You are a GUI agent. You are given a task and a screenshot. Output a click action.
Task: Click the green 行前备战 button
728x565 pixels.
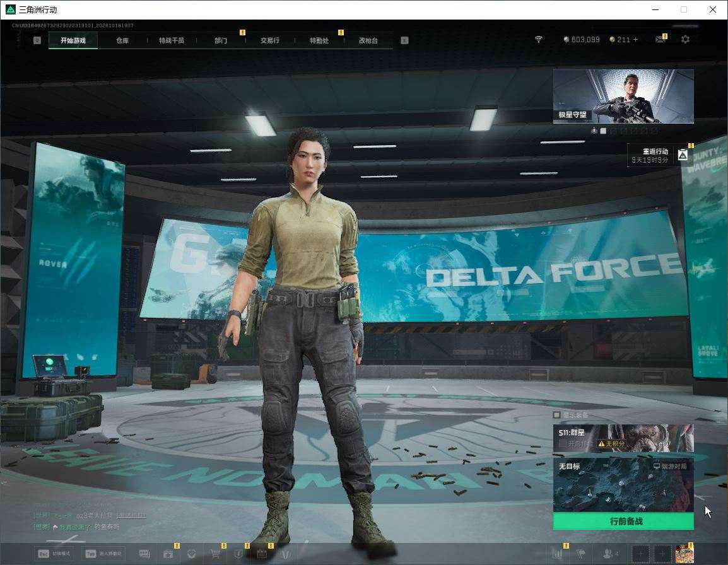623,521
